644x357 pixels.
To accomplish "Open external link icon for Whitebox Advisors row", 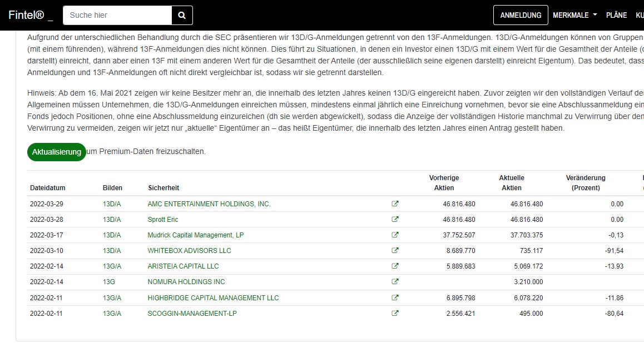I will tap(395, 251).
